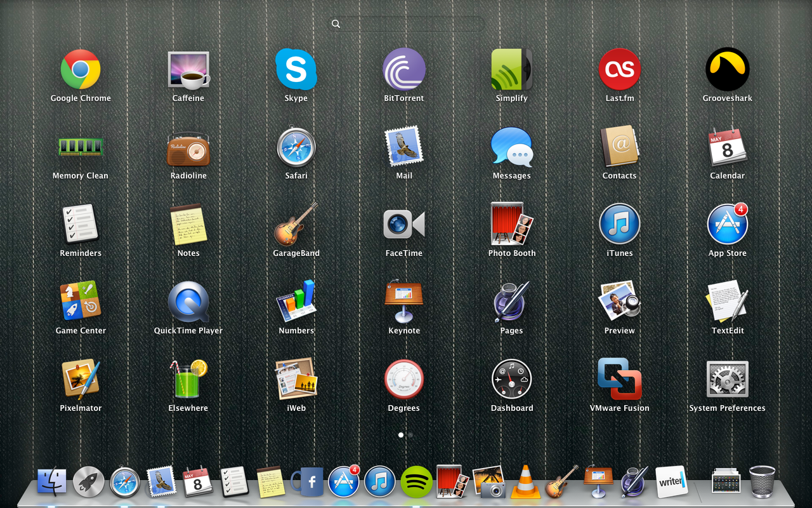Image resolution: width=812 pixels, height=508 pixels.
Task: Open Safari from the Dock
Action: 125,482
